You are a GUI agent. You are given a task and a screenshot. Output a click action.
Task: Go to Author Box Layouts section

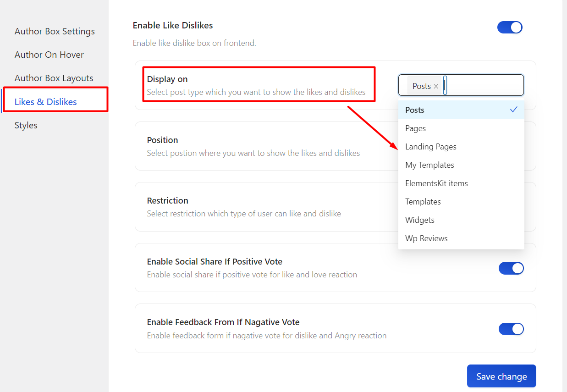pyautogui.click(x=54, y=78)
